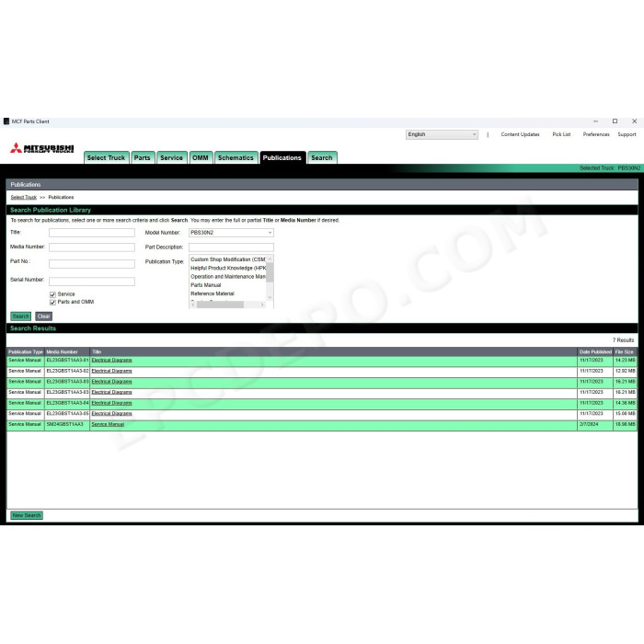
Task: Focus the Title input field
Action: click(92, 233)
